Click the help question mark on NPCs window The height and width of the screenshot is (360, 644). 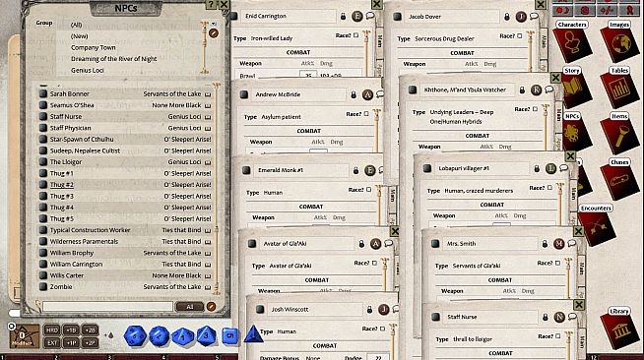211,5
